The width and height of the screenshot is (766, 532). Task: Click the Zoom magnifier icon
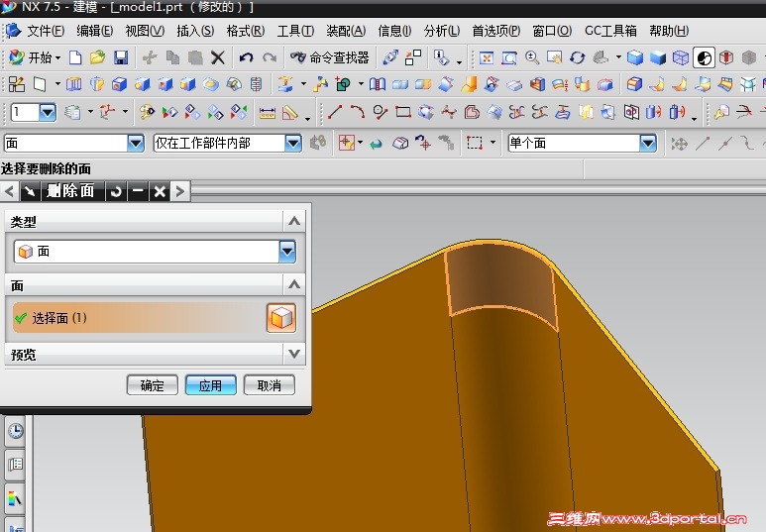(531, 58)
